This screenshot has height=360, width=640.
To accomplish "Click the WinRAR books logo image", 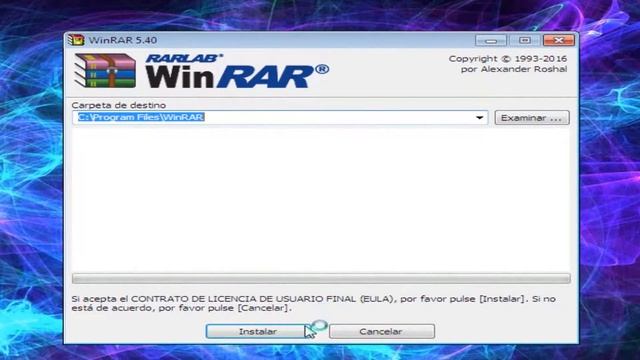I will (105, 71).
